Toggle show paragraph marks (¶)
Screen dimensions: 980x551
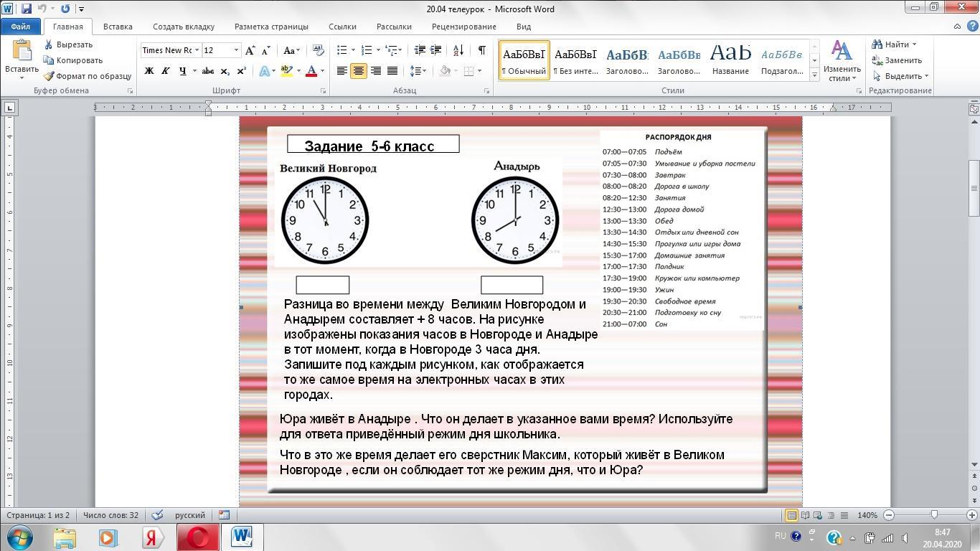pyautogui.click(x=481, y=50)
